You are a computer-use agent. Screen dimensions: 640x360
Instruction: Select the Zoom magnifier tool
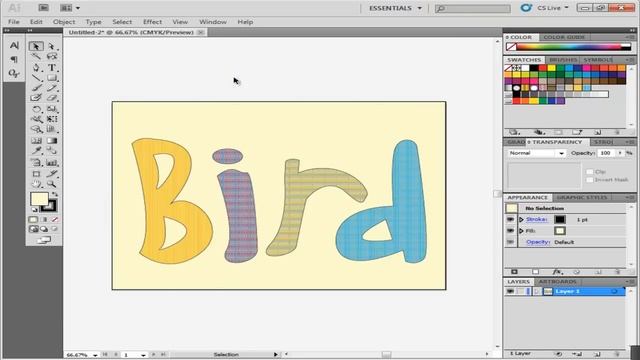tap(51, 184)
